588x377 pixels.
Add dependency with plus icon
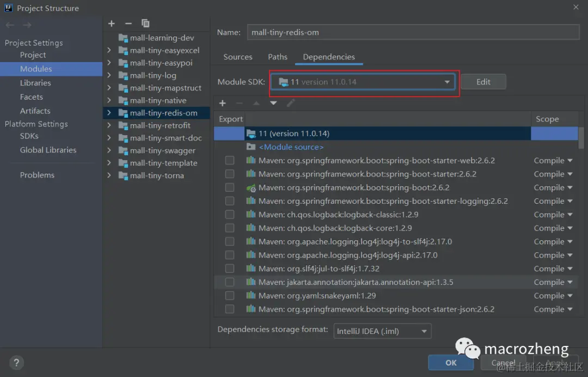(x=222, y=103)
